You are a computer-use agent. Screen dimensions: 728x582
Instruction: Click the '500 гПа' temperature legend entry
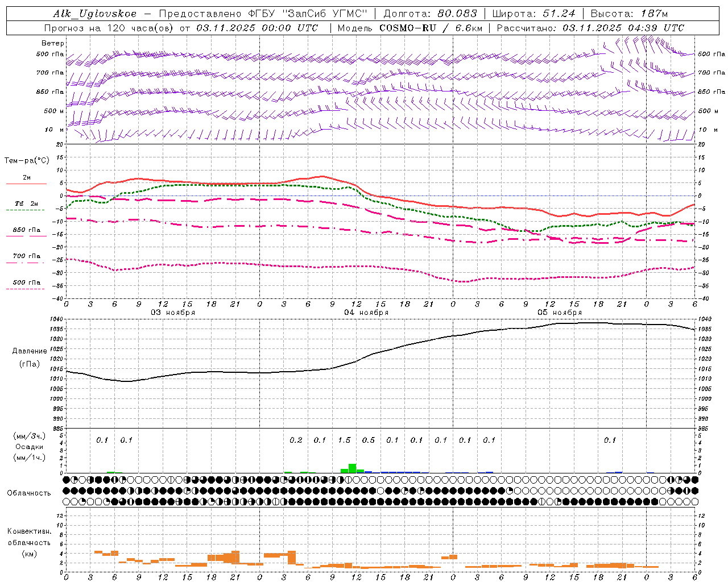27,282
